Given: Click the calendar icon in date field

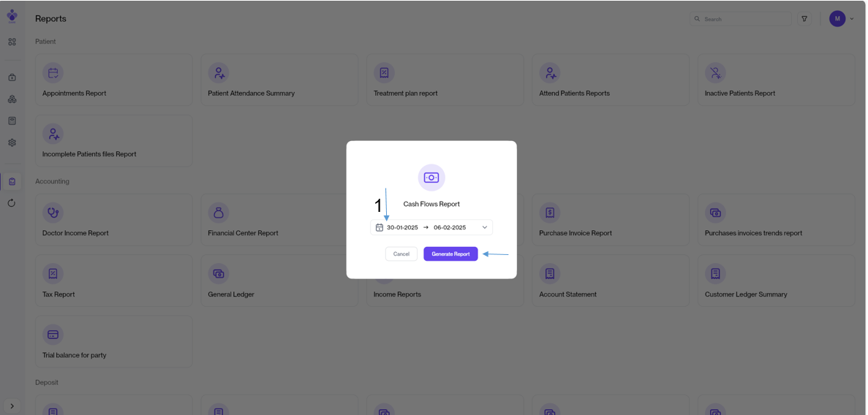Looking at the screenshot, I should tap(380, 228).
